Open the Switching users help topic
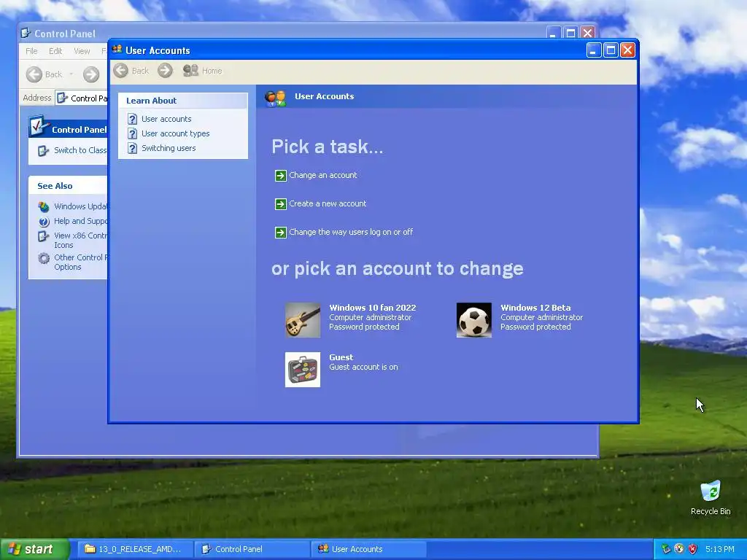 (169, 148)
